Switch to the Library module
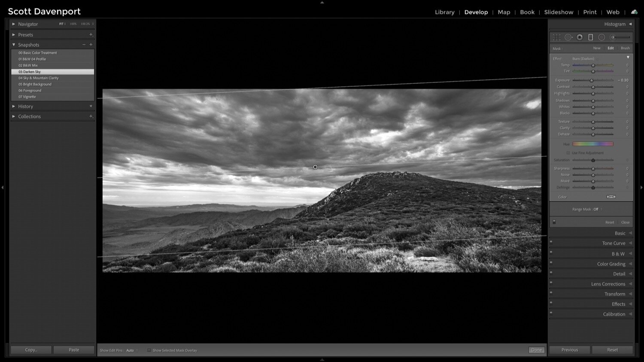The image size is (644, 362). click(x=444, y=12)
